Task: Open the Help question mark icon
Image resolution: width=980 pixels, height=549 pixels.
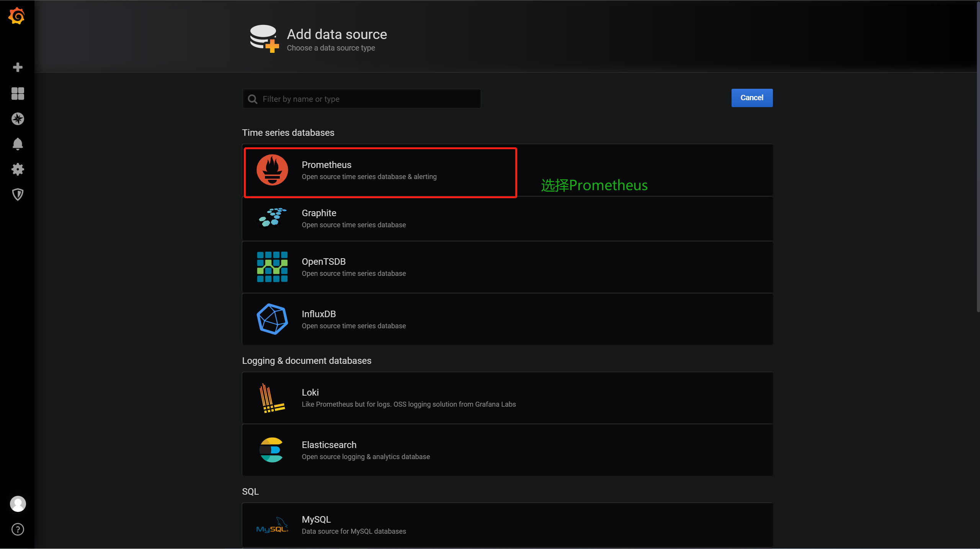Action: point(18,529)
